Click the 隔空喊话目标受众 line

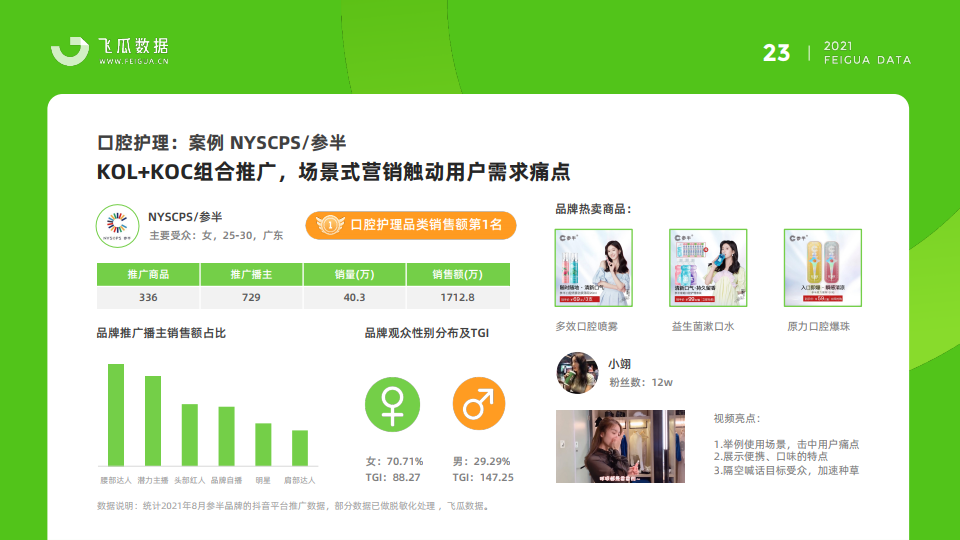[x=787, y=470]
